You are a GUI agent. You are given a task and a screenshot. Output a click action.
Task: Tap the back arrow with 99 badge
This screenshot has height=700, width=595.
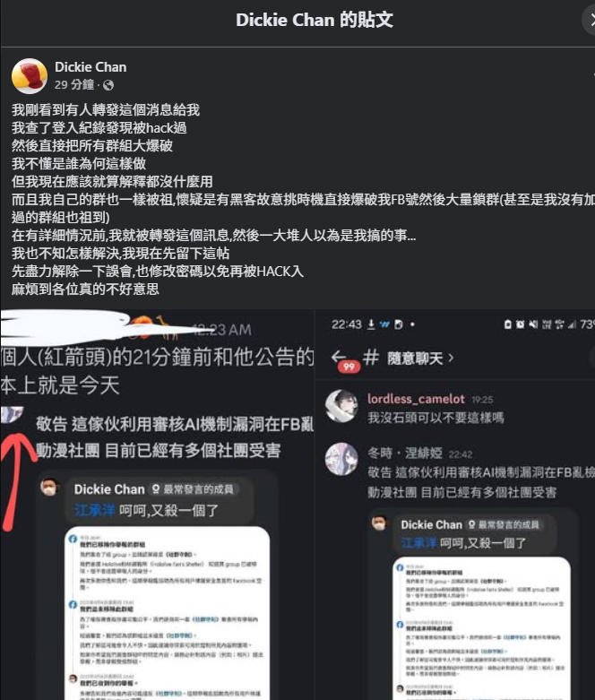340,357
